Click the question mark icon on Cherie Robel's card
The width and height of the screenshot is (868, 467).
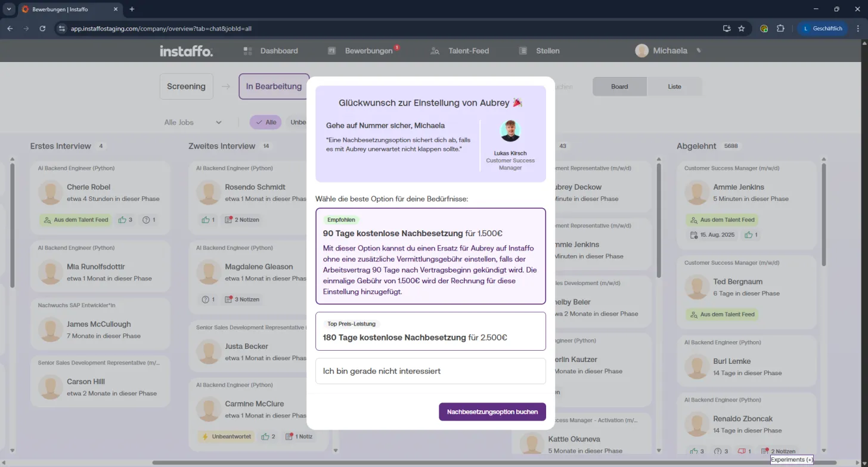click(x=146, y=219)
